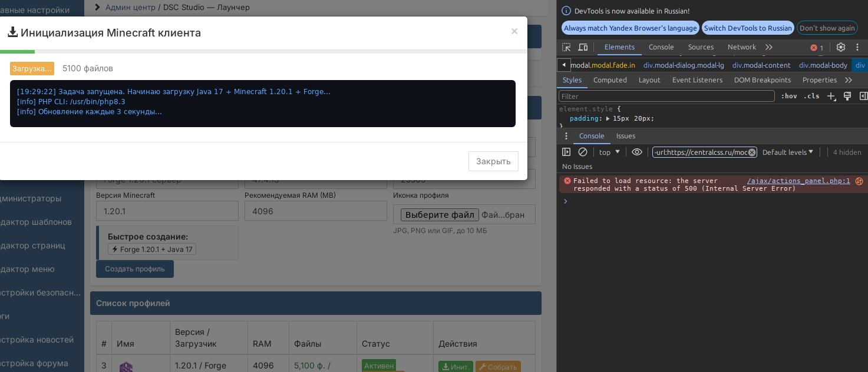868x372 pixels.
Task: Show the console sidebar icon
Action: [566, 152]
